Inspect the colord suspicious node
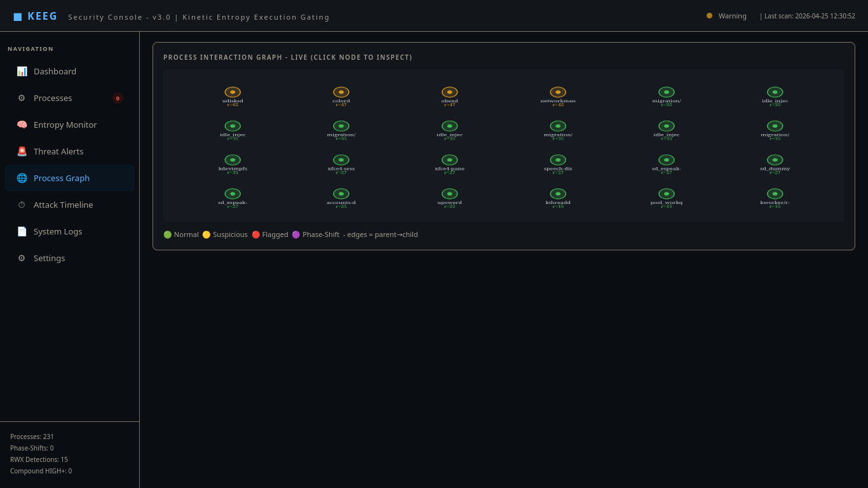This screenshot has width=868, height=488. [341, 92]
